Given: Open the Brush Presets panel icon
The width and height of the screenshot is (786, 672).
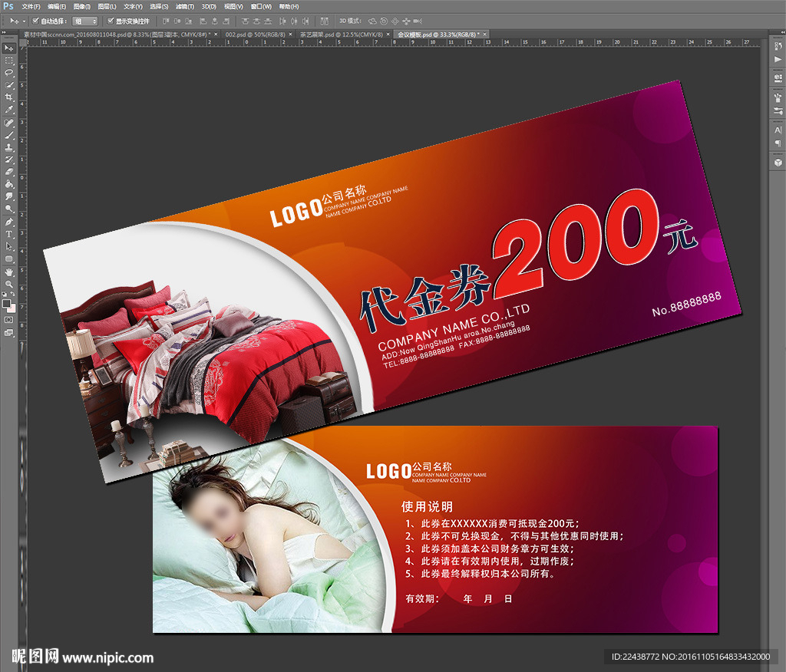Looking at the screenshot, I should click(778, 97).
